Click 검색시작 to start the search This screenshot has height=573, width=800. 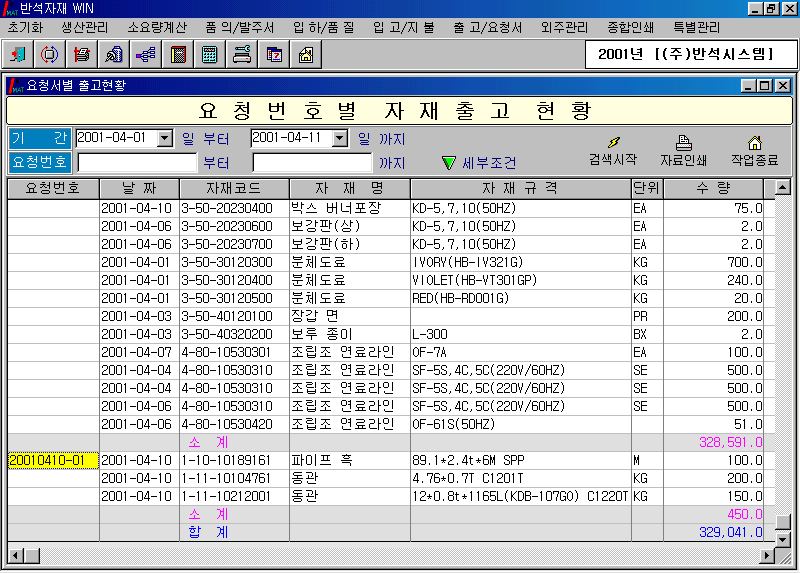[x=612, y=151]
